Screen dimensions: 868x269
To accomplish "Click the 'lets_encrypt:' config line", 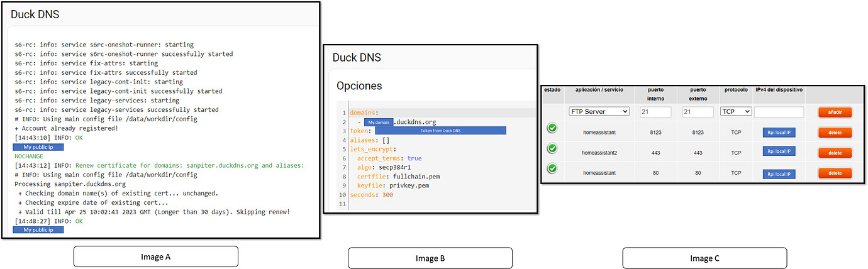I will point(374,150).
